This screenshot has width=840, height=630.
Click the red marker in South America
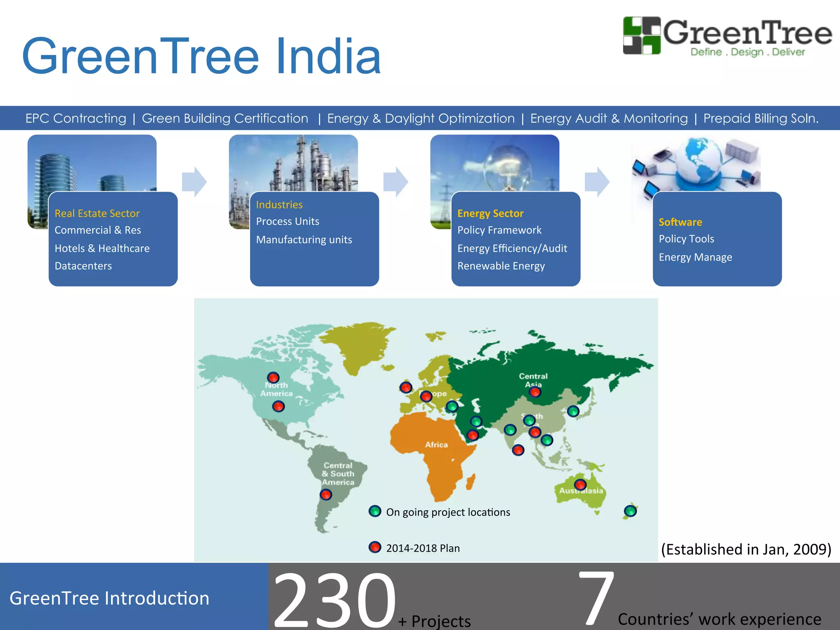pos(326,495)
